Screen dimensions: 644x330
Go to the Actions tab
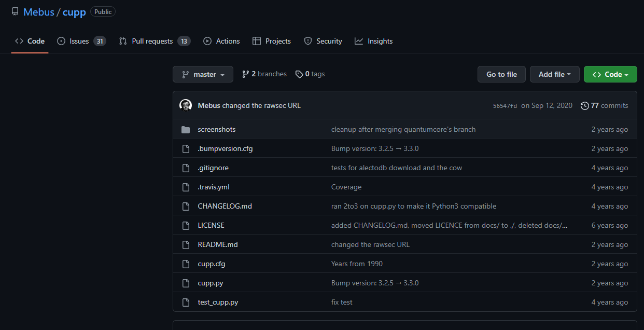pos(221,41)
